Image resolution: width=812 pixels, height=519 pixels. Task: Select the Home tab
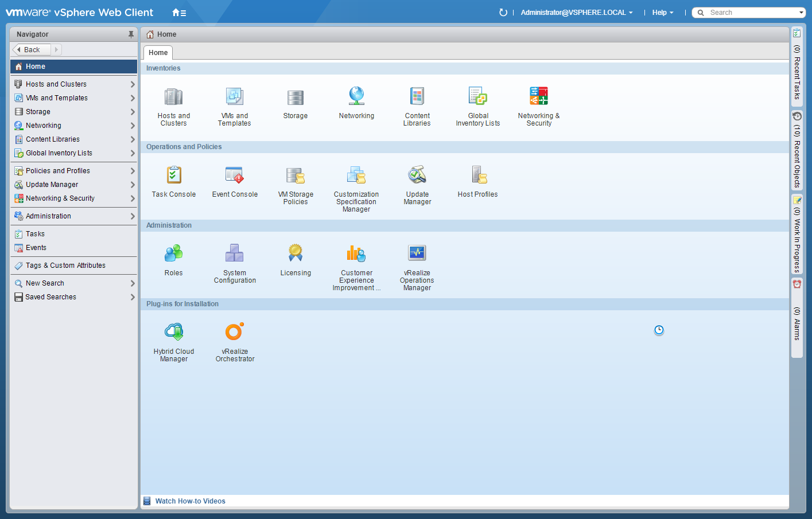point(158,53)
